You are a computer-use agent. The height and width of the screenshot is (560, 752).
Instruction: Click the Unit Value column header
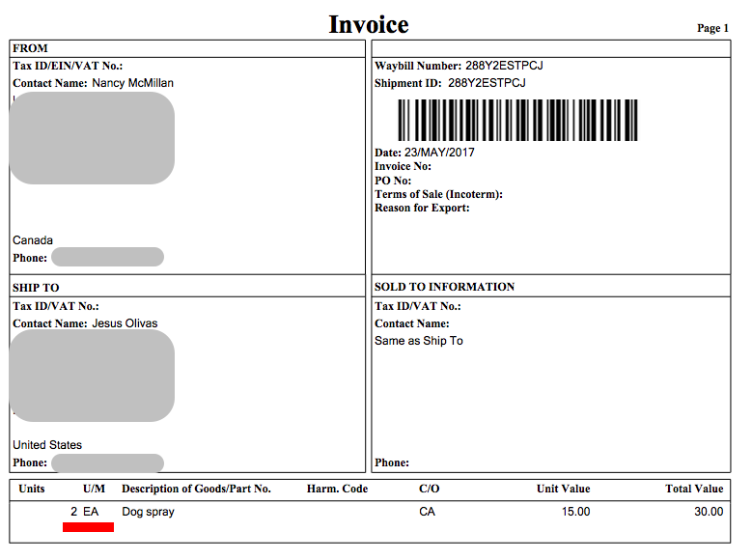[x=563, y=489]
